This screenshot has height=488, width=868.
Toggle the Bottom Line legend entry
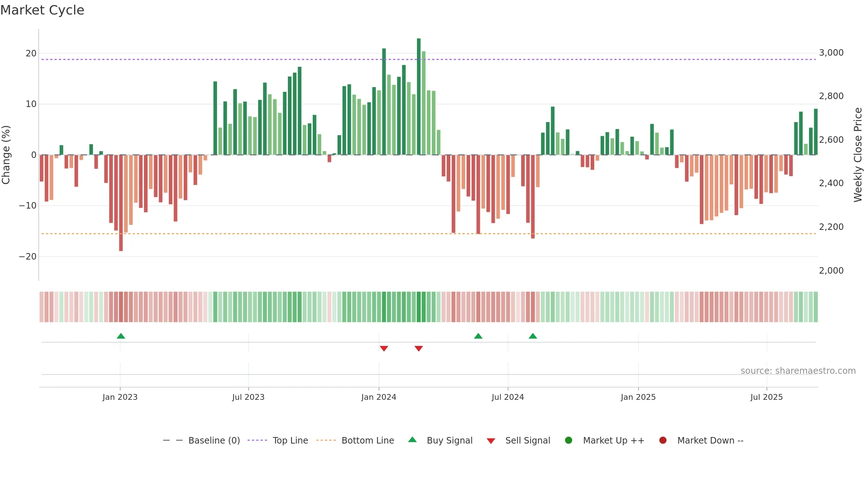coord(355,440)
